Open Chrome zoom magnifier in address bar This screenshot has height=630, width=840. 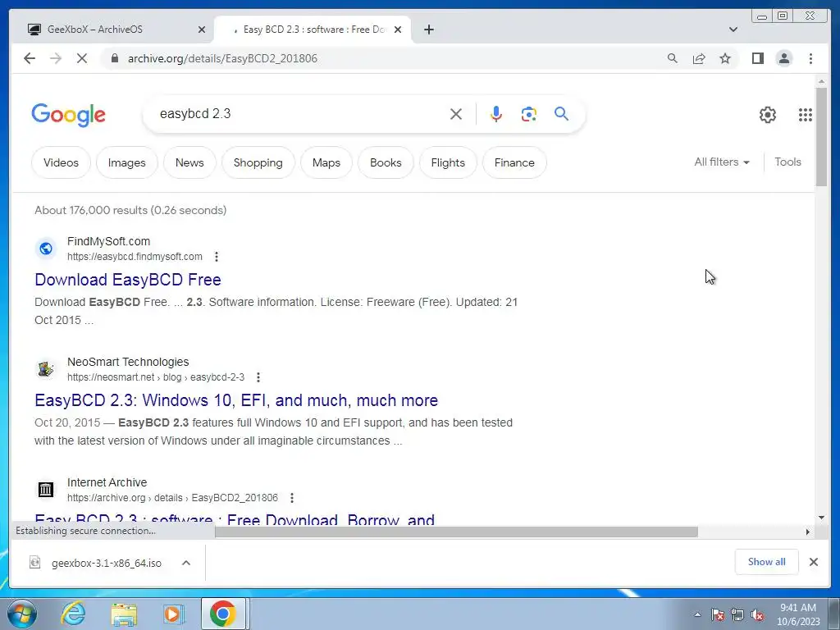673,58
